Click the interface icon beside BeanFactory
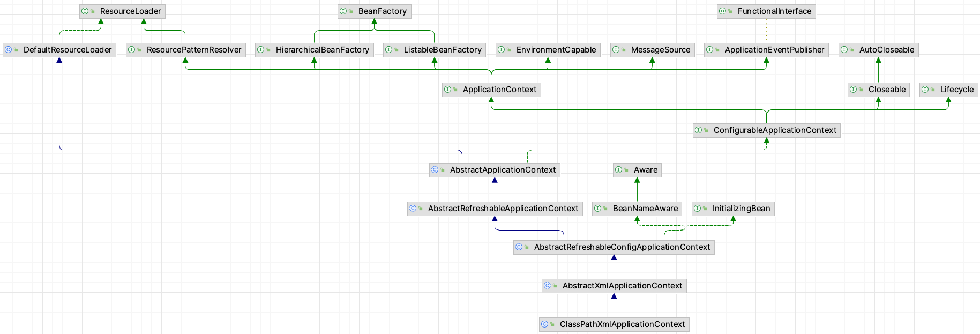 (343, 11)
